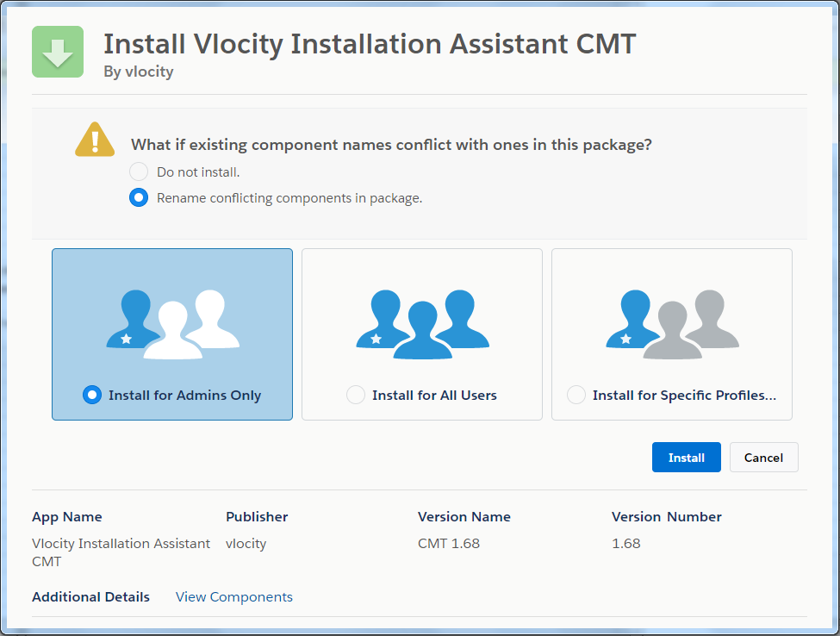Select the 'Do not install.' radio option
Image resolution: width=840 pixels, height=636 pixels.
[139, 172]
